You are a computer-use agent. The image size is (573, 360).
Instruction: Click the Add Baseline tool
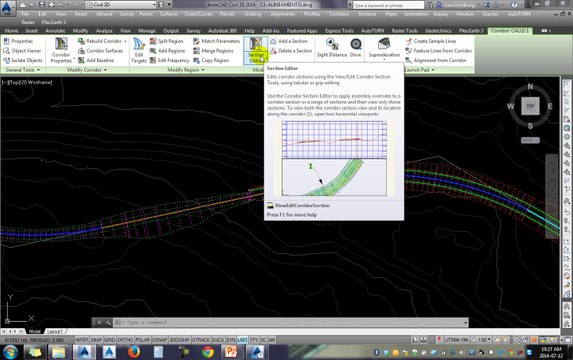click(x=96, y=60)
